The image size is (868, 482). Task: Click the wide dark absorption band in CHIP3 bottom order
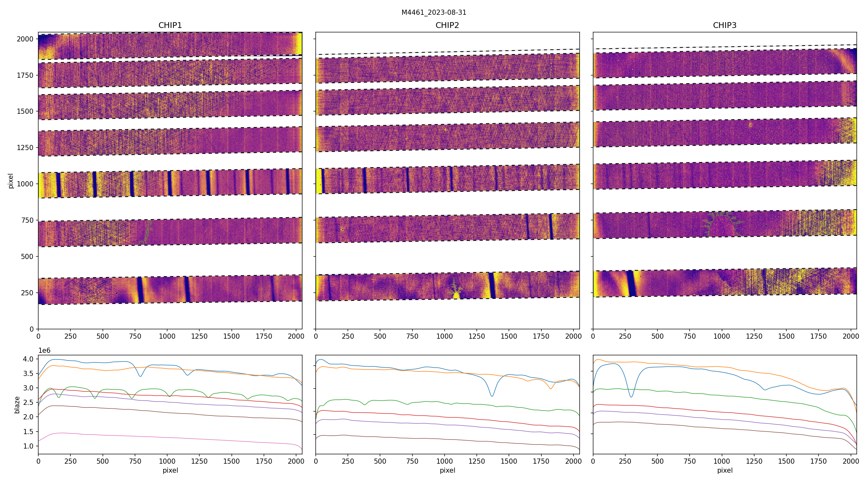pos(631,283)
